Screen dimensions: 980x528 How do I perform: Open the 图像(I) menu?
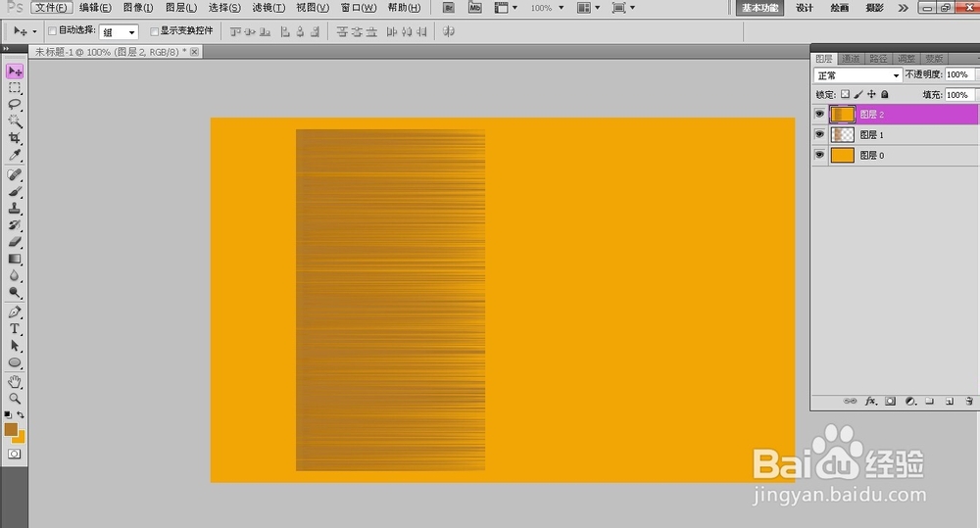click(137, 8)
